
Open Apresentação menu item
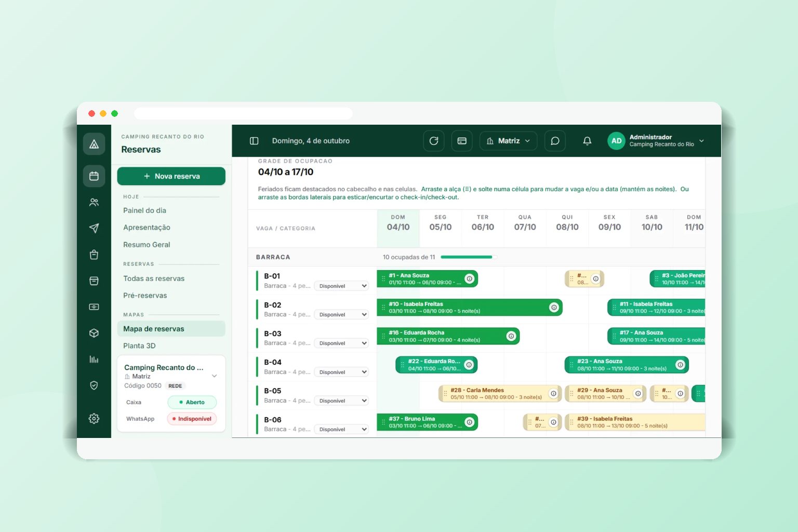147,228
